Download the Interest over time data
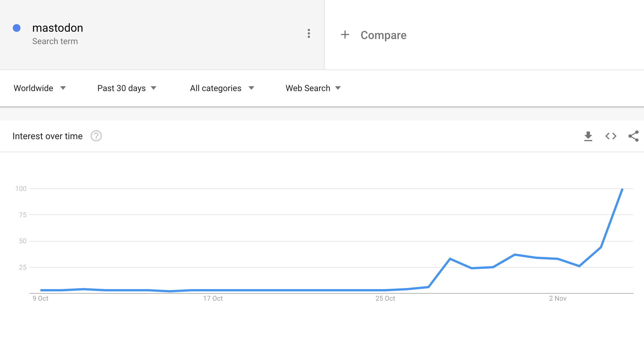This screenshot has height=342, width=644. coord(588,136)
